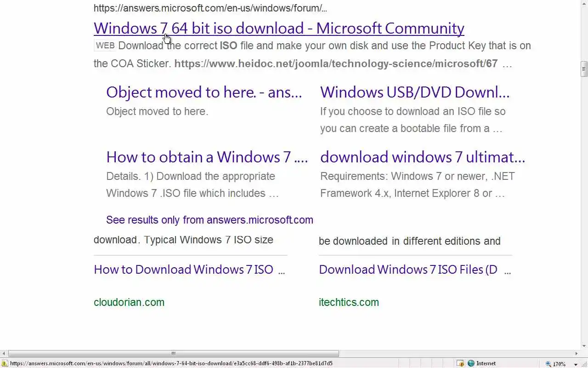This screenshot has height=368, width=588.
Task: Click the status bar URL text
Action: click(x=171, y=363)
